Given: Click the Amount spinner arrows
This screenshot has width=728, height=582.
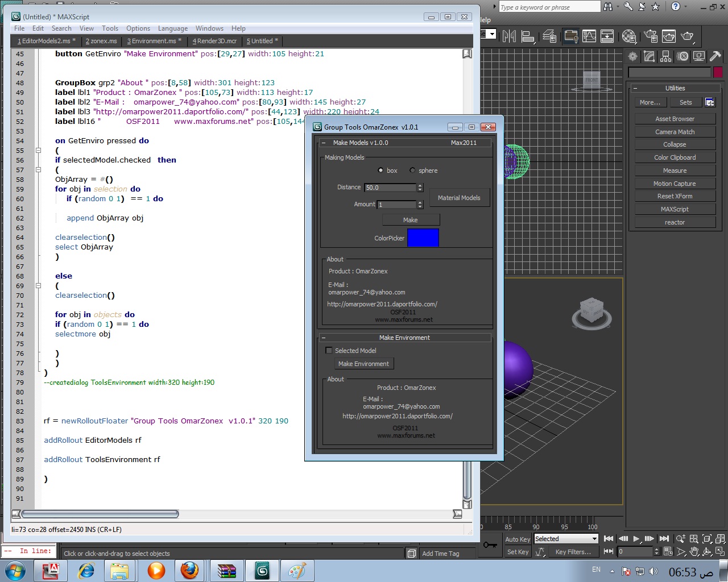Looking at the screenshot, I should tap(420, 205).
